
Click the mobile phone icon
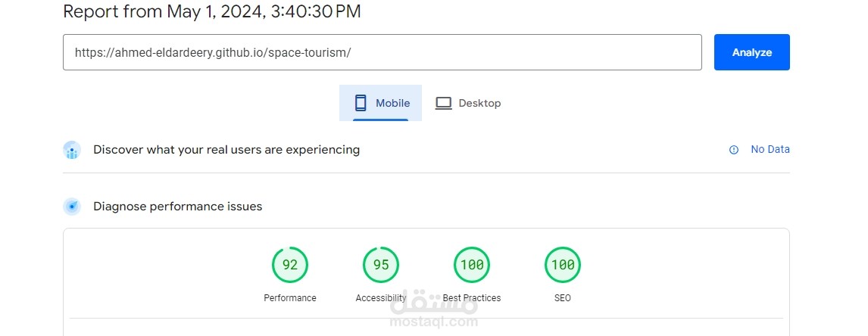click(361, 103)
